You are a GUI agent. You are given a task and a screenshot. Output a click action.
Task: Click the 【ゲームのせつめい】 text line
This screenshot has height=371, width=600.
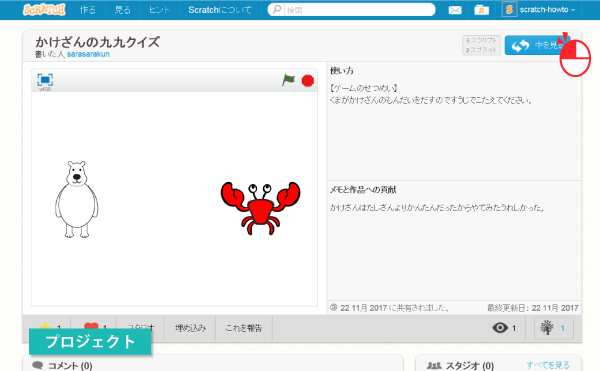pyautogui.click(x=364, y=88)
